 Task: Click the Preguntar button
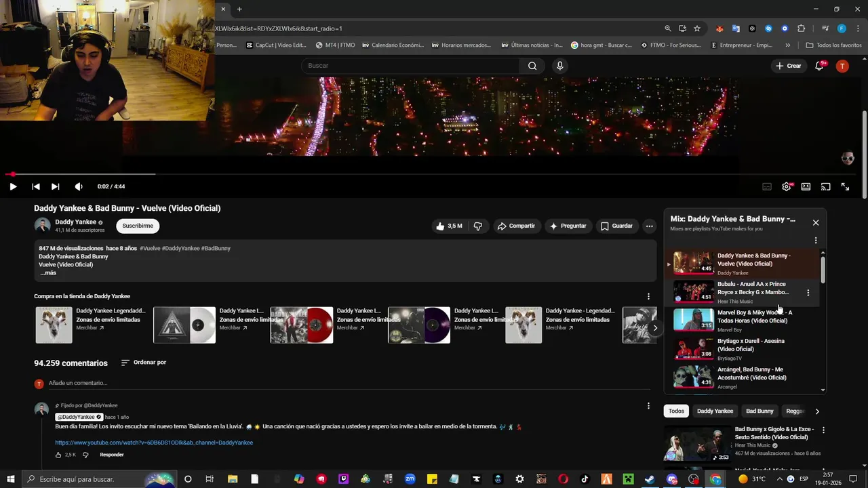click(568, 226)
